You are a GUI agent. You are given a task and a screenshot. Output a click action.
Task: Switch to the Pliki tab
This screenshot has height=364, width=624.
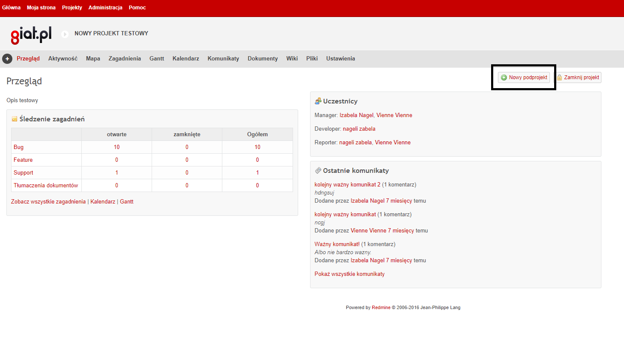click(x=312, y=59)
